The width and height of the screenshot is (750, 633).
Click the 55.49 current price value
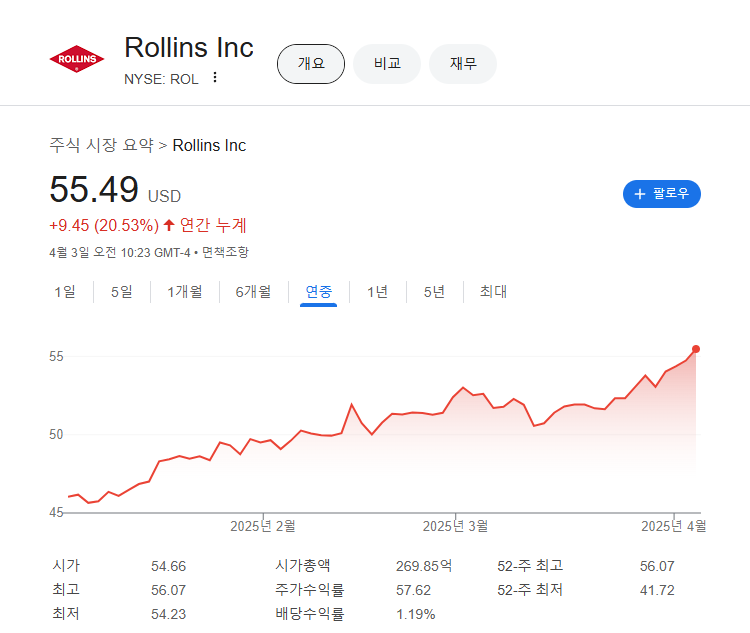pos(93,190)
